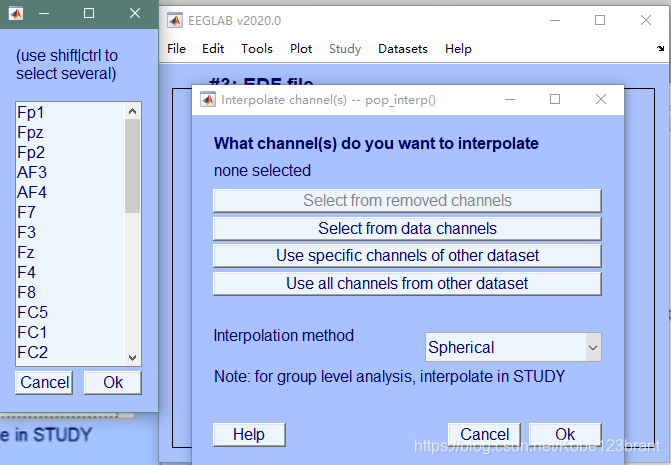
Task: Click Ok in the Interpolate channels dialog
Action: click(x=565, y=435)
